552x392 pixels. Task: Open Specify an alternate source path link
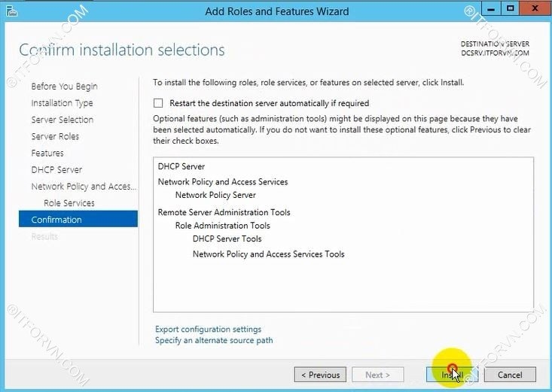(214, 340)
